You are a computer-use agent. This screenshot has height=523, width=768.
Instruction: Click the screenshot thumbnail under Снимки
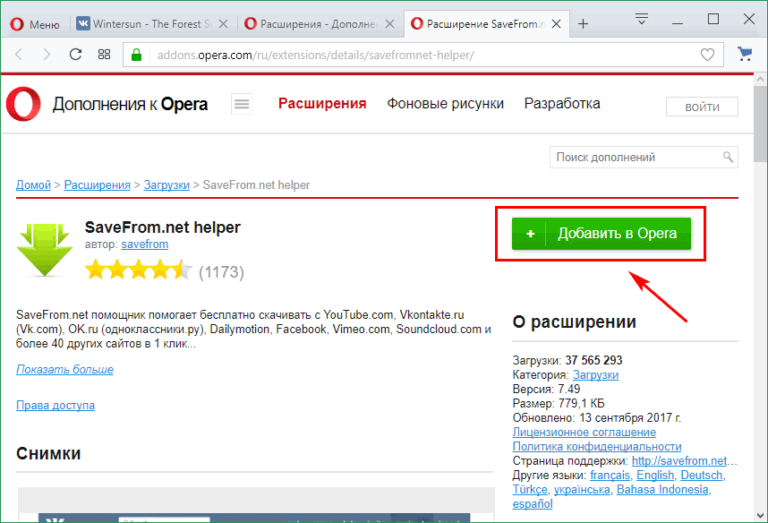(x=256, y=504)
